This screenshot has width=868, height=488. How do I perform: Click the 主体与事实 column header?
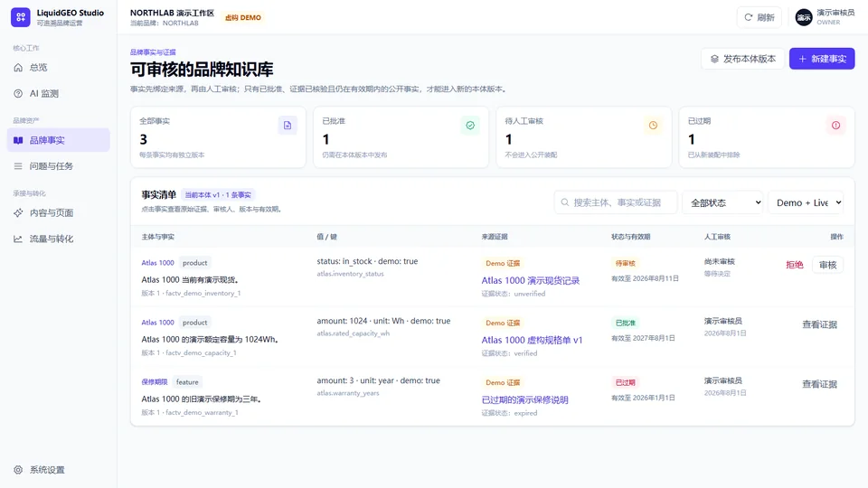157,237
